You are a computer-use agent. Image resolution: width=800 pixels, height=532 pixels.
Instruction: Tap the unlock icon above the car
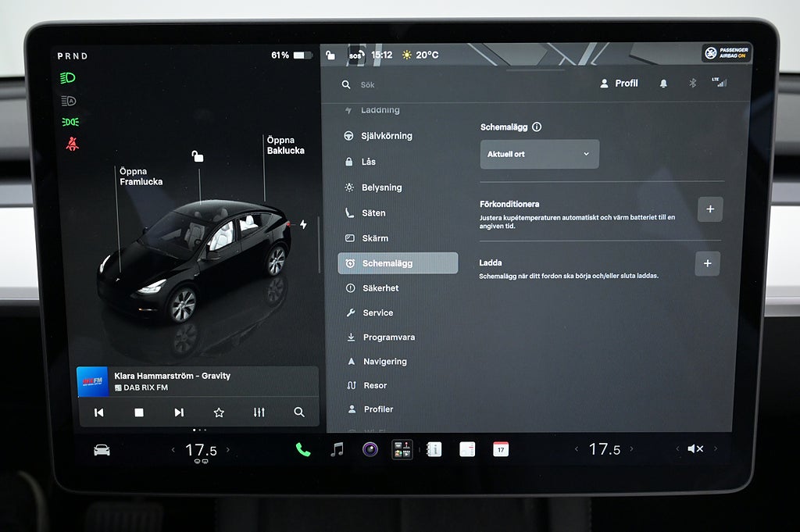198,156
